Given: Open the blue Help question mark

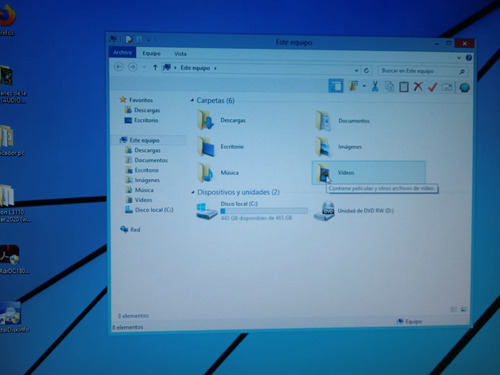Looking at the screenshot, I should click(x=468, y=58).
